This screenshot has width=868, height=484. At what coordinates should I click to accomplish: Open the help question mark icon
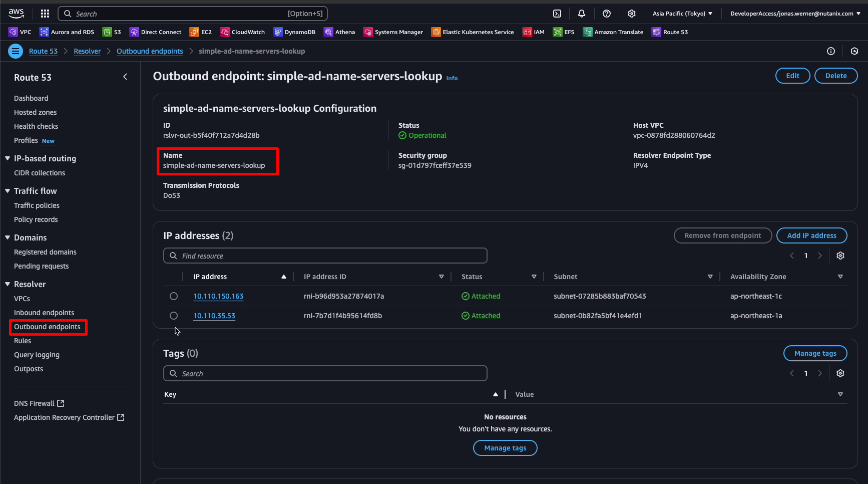point(607,14)
